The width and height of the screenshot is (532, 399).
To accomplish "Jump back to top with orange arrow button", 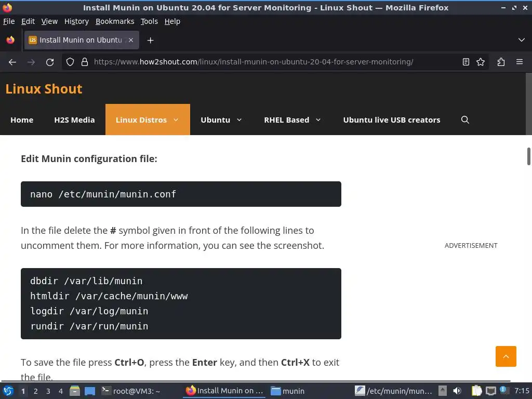I will click(x=506, y=356).
